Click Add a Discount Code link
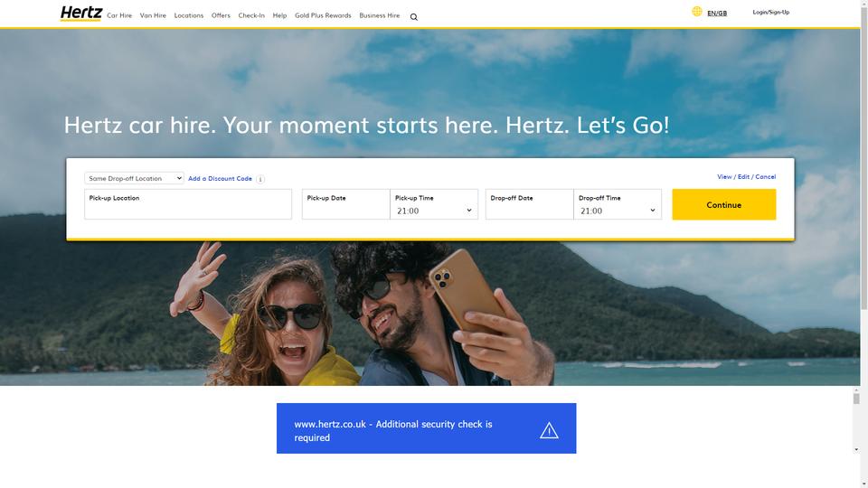 pyautogui.click(x=220, y=178)
